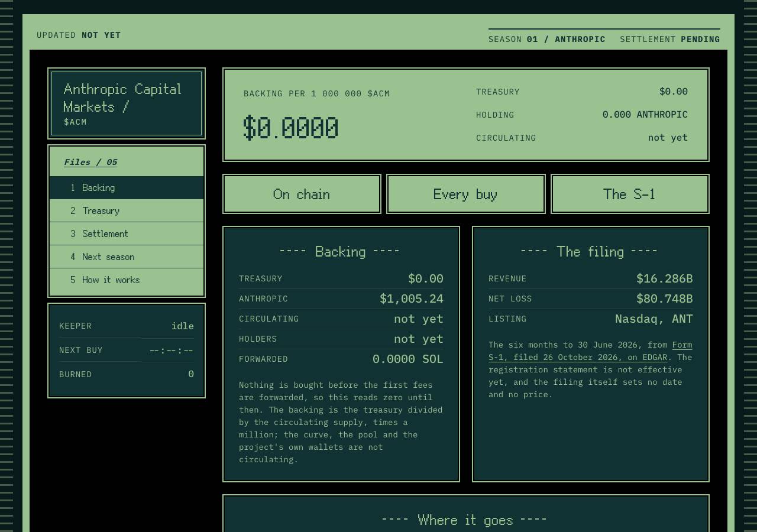757x532 pixels.
Task: Select UPDATED NOT YET header text
Action: click(x=79, y=35)
